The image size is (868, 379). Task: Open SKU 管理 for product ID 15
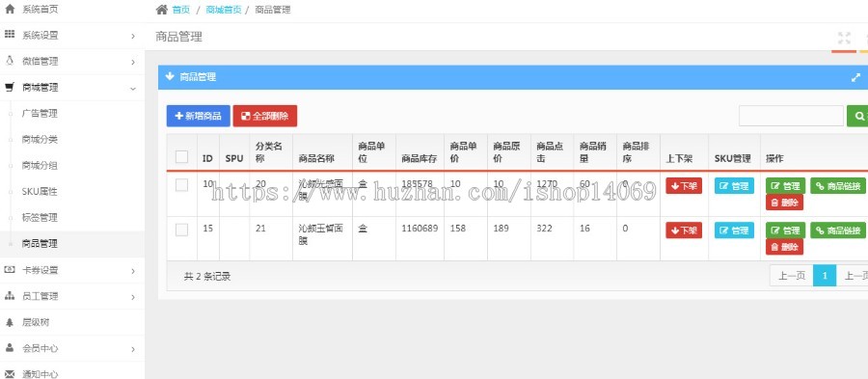tap(734, 230)
